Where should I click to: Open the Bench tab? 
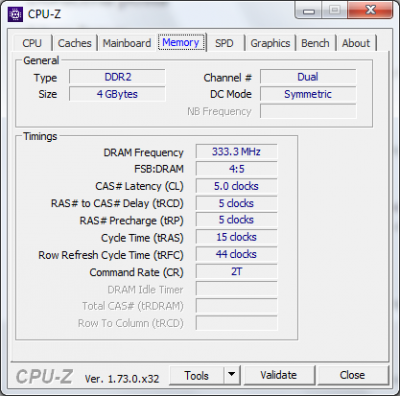pyautogui.click(x=315, y=43)
